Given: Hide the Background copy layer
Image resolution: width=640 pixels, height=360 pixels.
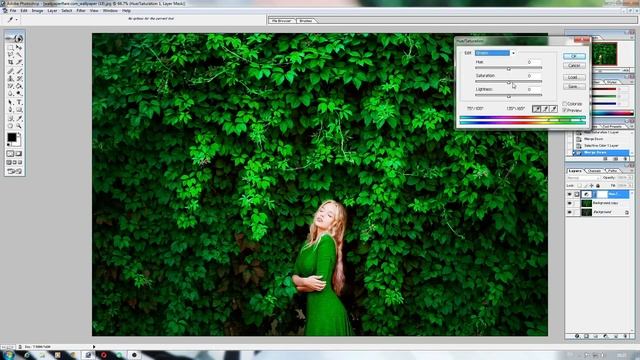Looking at the screenshot, I should point(569,203).
